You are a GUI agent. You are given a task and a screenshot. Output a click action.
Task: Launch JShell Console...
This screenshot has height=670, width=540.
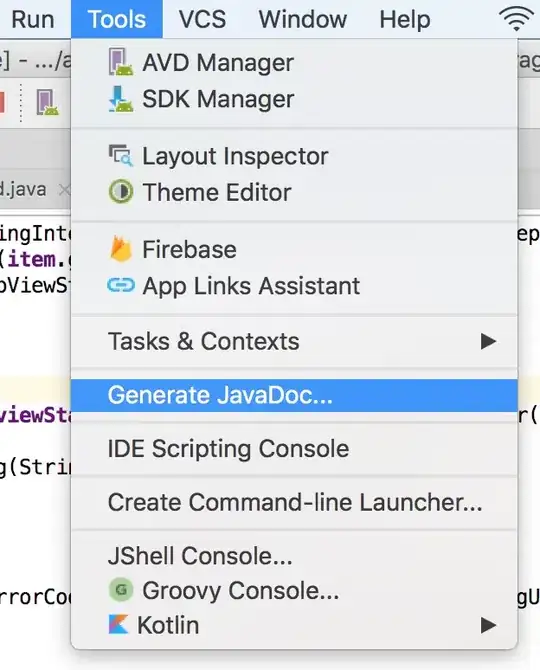[294, 556]
